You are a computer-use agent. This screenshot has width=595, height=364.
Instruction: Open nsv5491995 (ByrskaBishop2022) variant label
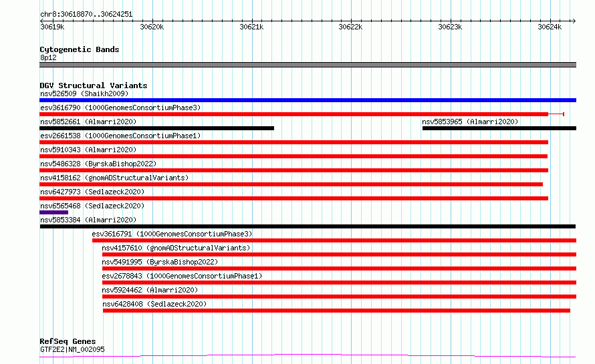point(160,262)
